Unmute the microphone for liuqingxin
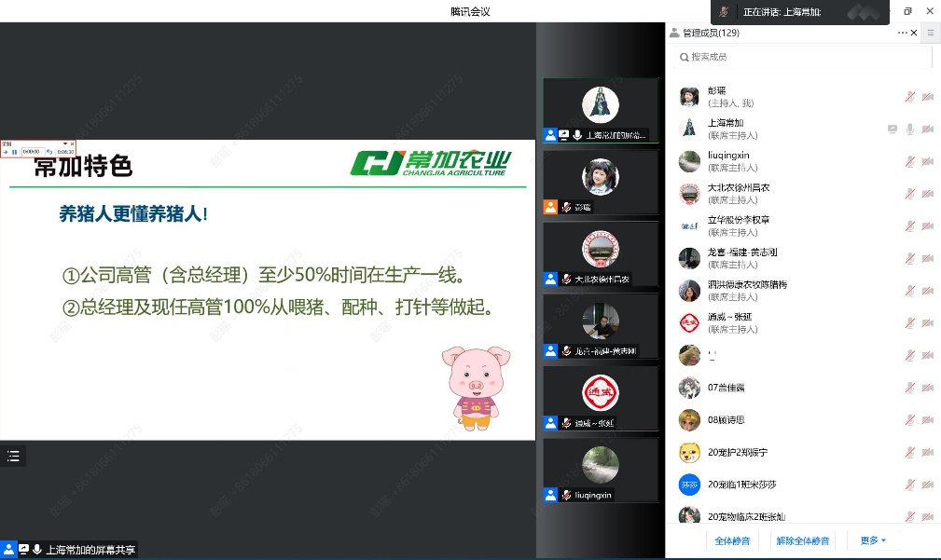Screen dimensions: 941x560 909,161
